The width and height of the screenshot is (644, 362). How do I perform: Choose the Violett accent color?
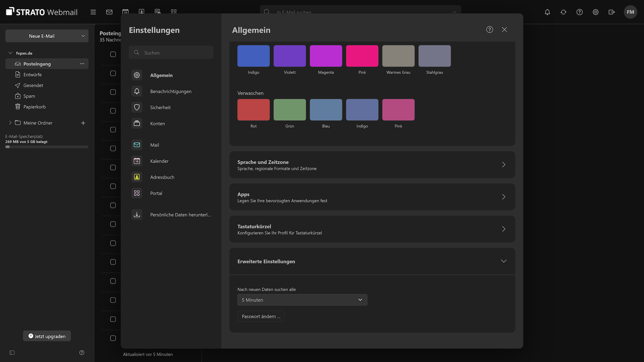[x=290, y=56]
